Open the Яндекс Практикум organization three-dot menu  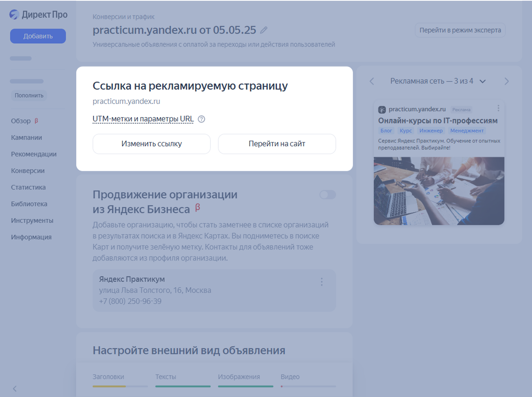click(322, 282)
